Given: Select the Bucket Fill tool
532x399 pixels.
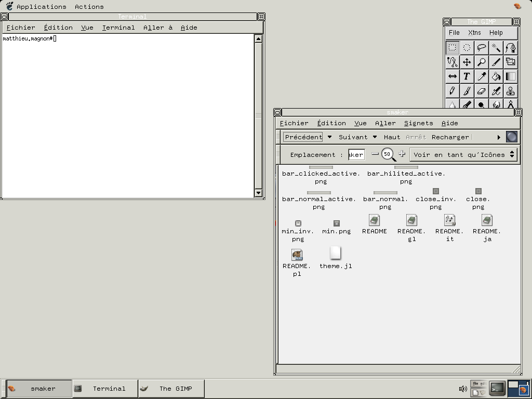Looking at the screenshot, I should 496,77.
